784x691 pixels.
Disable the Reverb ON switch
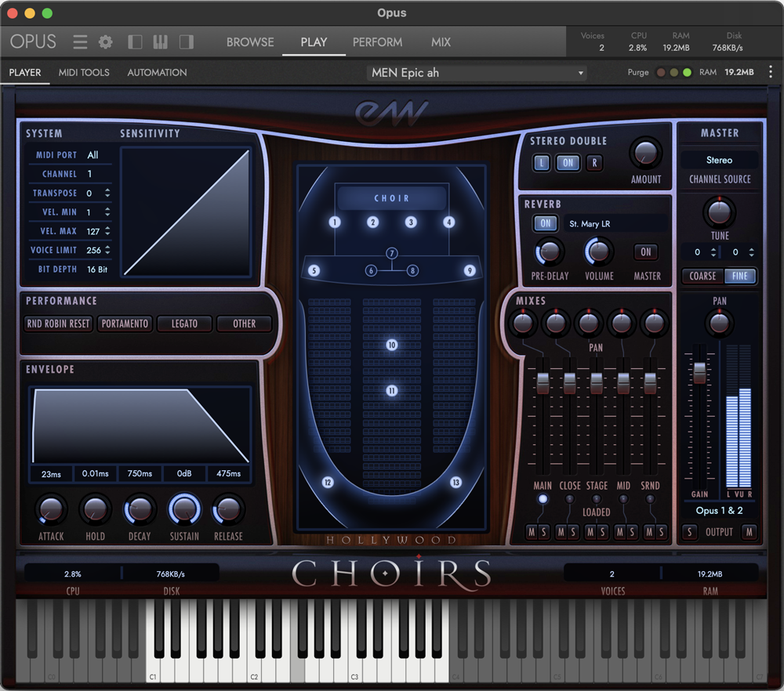coord(545,223)
